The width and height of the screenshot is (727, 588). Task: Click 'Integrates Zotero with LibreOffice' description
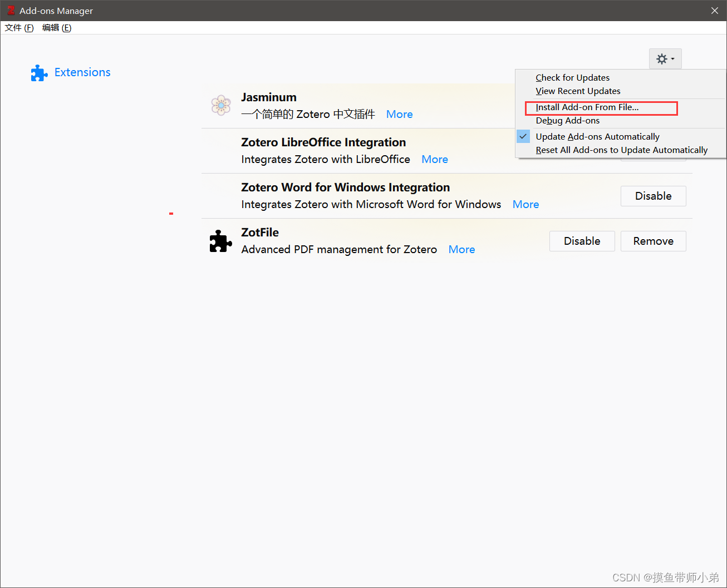326,159
